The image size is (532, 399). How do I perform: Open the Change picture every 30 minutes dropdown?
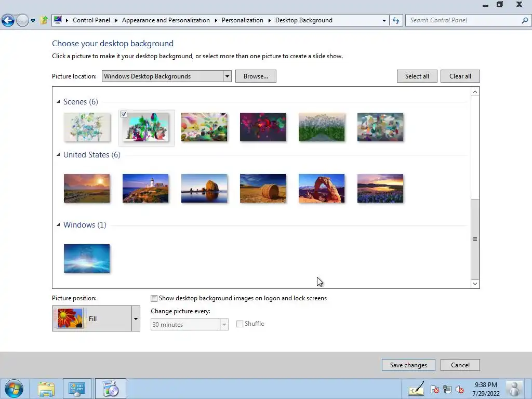[x=189, y=324]
